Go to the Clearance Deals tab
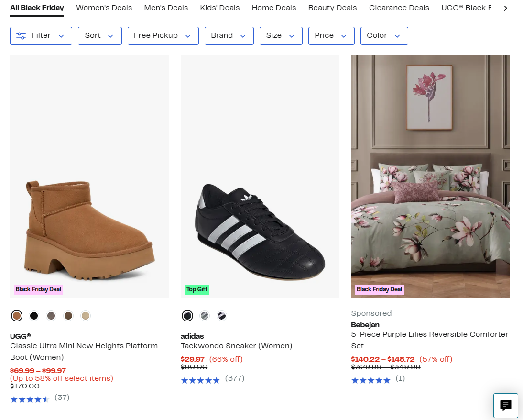Viewport: 523px width, 420px height. click(x=399, y=8)
